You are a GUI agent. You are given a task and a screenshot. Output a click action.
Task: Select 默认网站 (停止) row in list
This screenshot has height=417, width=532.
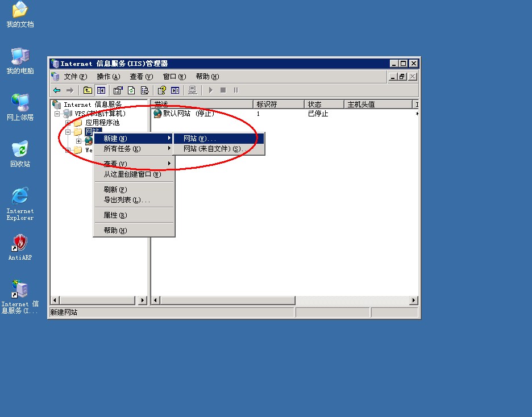pyautogui.click(x=184, y=114)
